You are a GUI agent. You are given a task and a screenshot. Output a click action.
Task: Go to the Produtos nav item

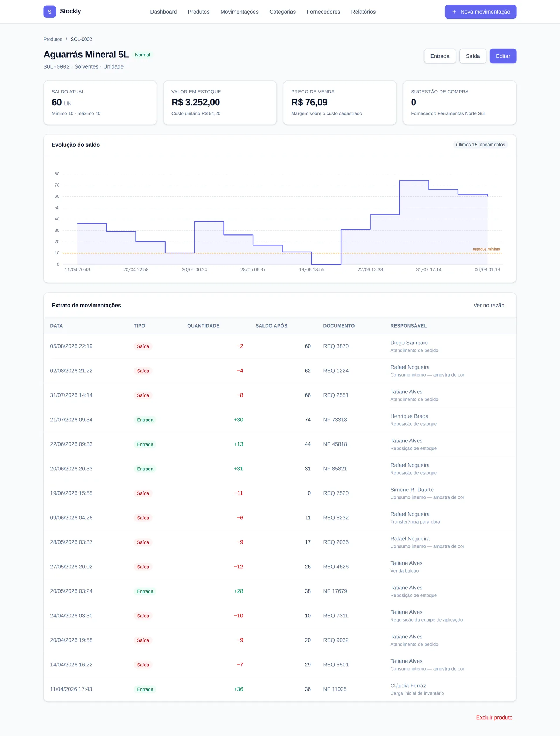pos(198,12)
